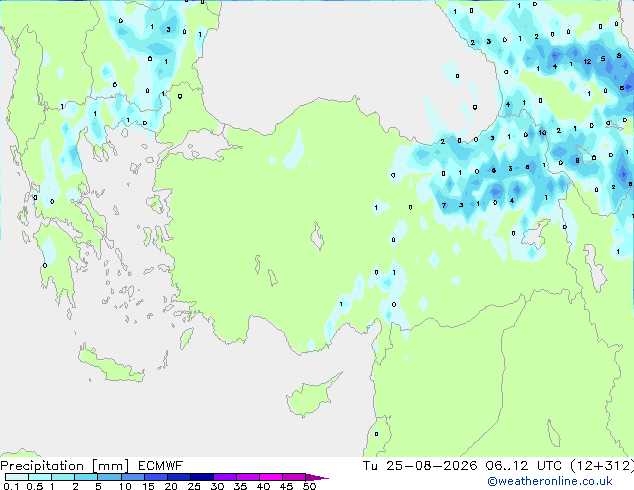This screenshot has width=634, height=490.
Task: Click the 'Precipitation [mm]' title label
Action: coord(65,466)
